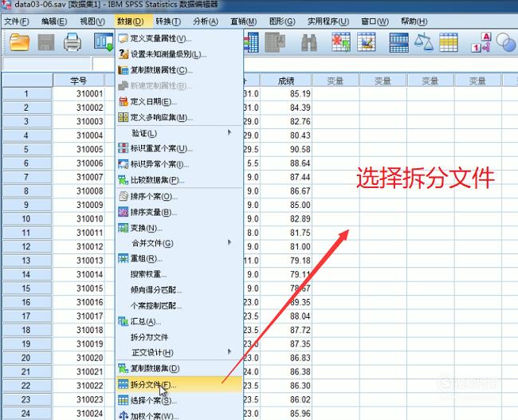This screenshot has height=420, width=518.
Task: Click the Weight cases scales icon
Action: [x=423, y=42]
